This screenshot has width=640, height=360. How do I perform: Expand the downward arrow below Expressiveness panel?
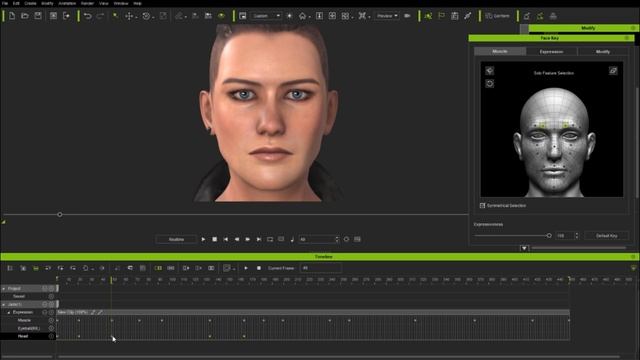524,248
